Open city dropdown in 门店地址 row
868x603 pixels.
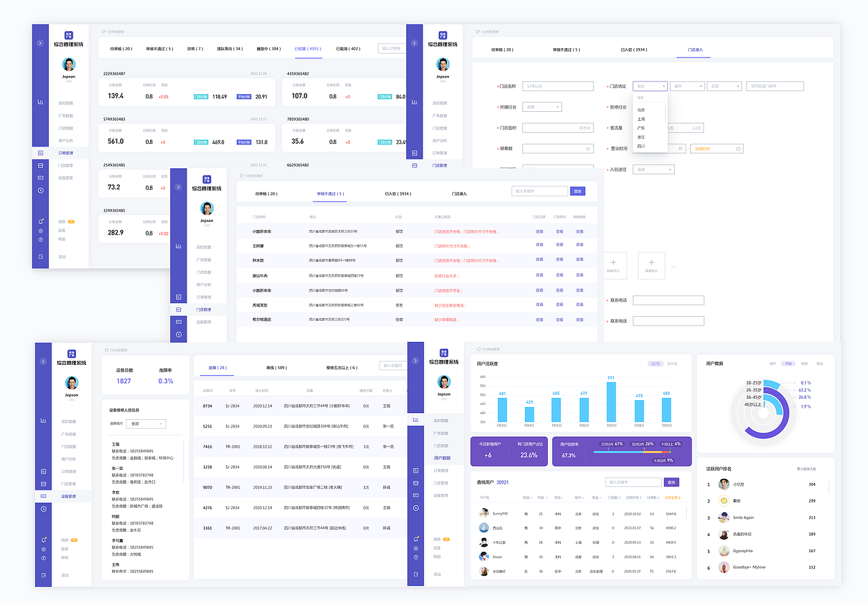click(687, 86)
